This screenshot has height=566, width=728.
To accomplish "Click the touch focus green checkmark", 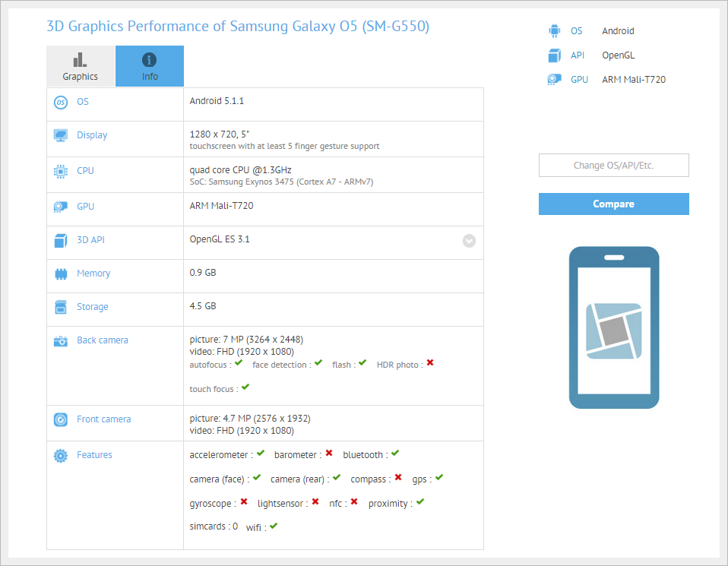I will click(245, 387).
